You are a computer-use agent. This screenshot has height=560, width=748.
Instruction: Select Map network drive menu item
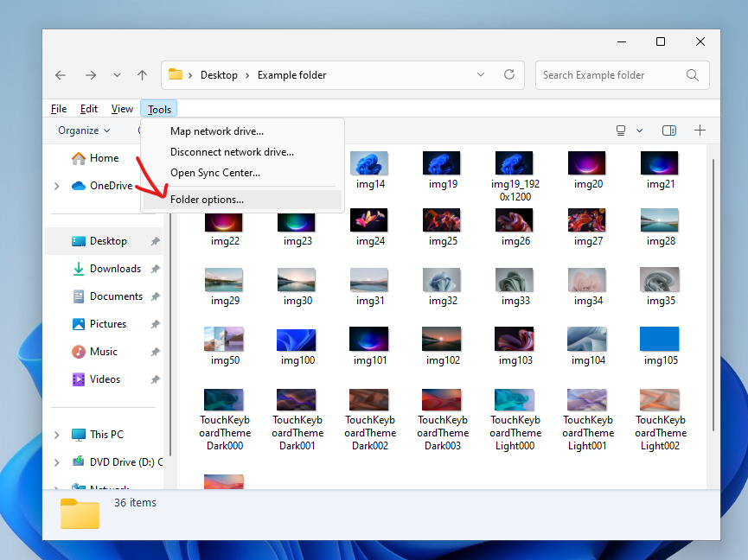(216, 131)
